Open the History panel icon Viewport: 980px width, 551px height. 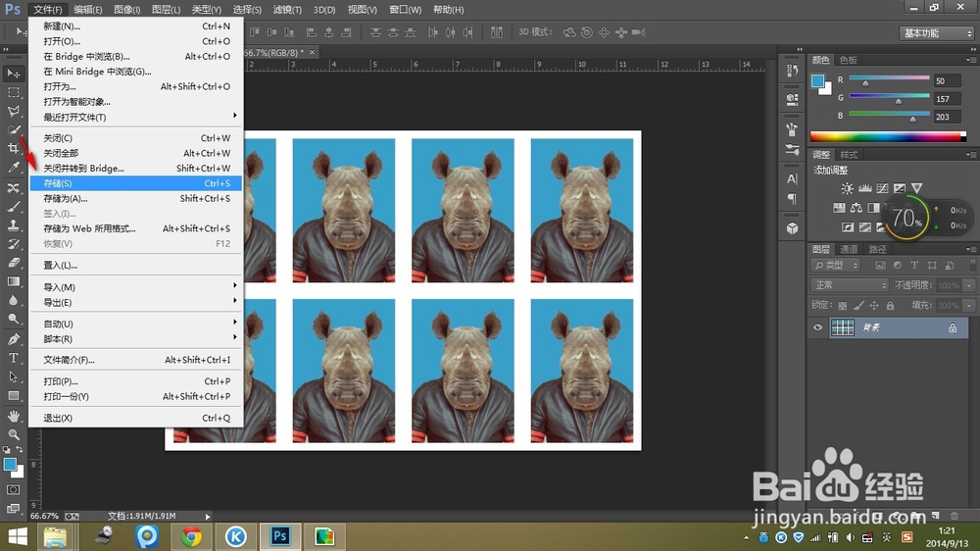[793, 71]
